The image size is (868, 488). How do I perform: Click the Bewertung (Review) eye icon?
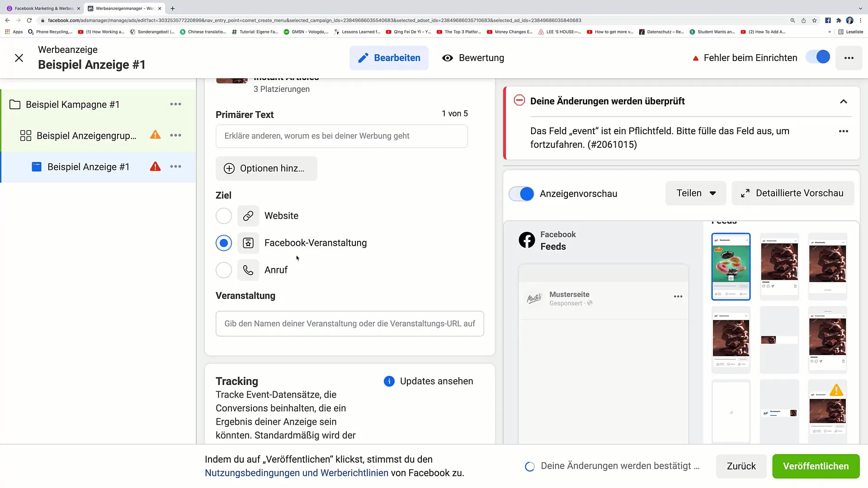tap(448, 58)
